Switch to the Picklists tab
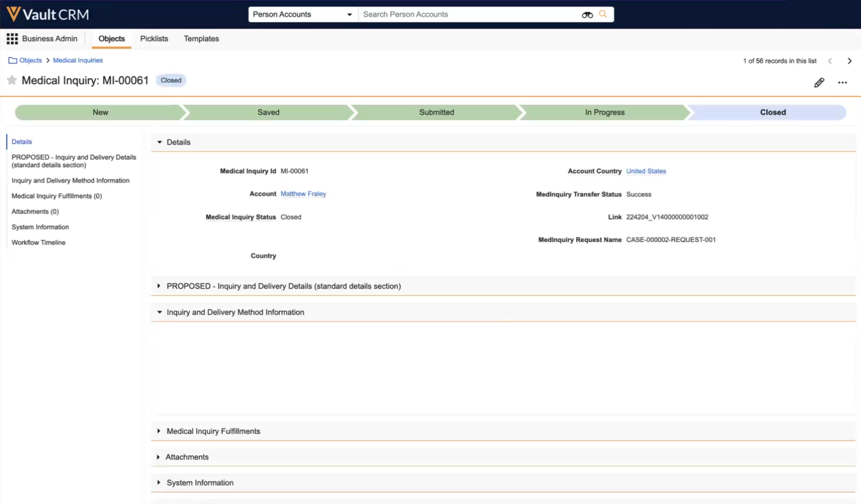This screenshot has height=504, width=861. (x=154, y=38)
